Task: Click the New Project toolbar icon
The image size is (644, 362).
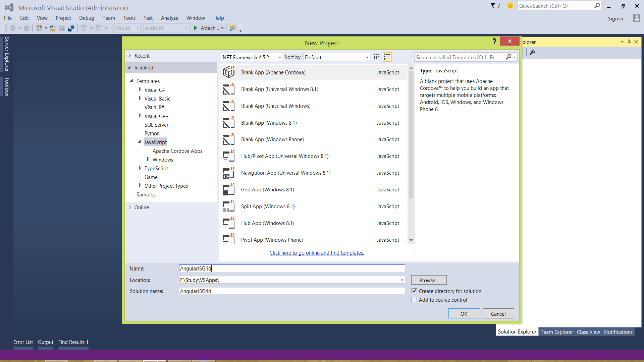Action: (x=39, y=28)
